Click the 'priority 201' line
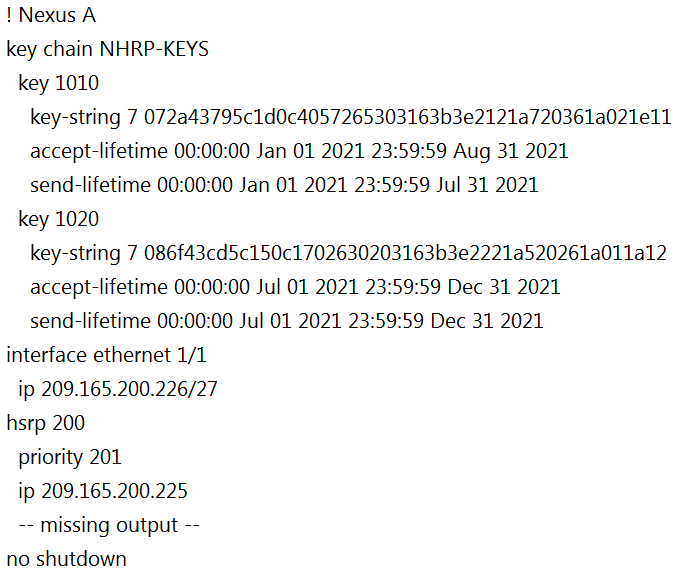Screen dimensions: 677x573 click(70, 457)
